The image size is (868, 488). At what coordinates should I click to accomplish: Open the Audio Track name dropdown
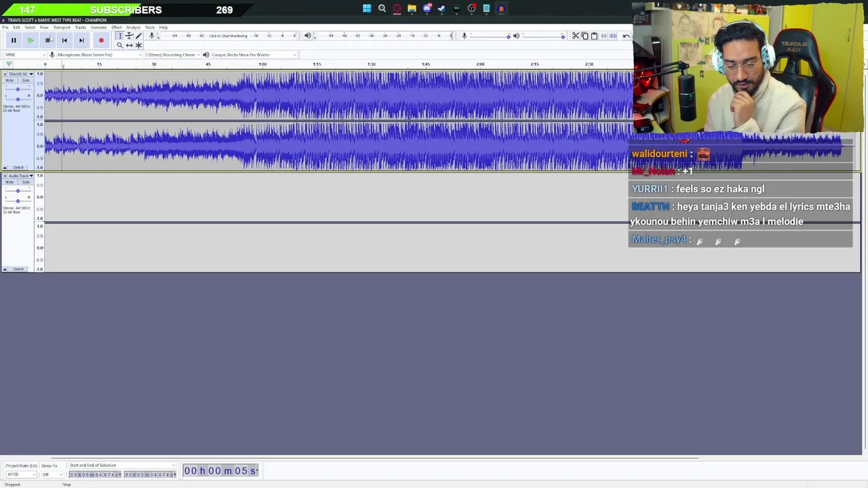coord(21,176)
